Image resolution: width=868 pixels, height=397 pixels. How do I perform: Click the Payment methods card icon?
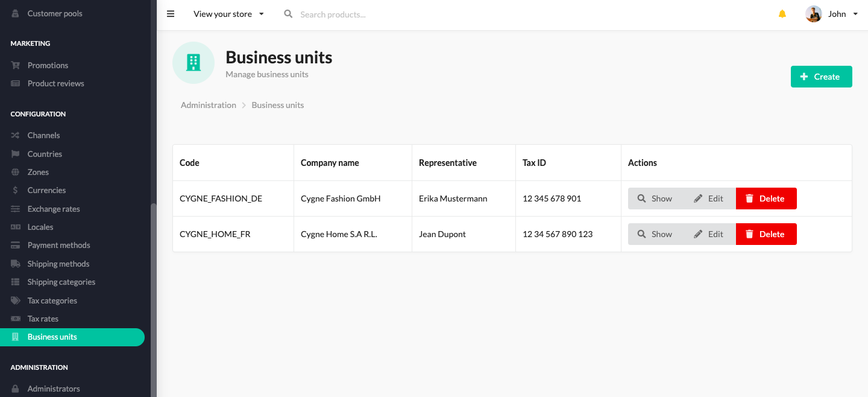pos(16,245)
